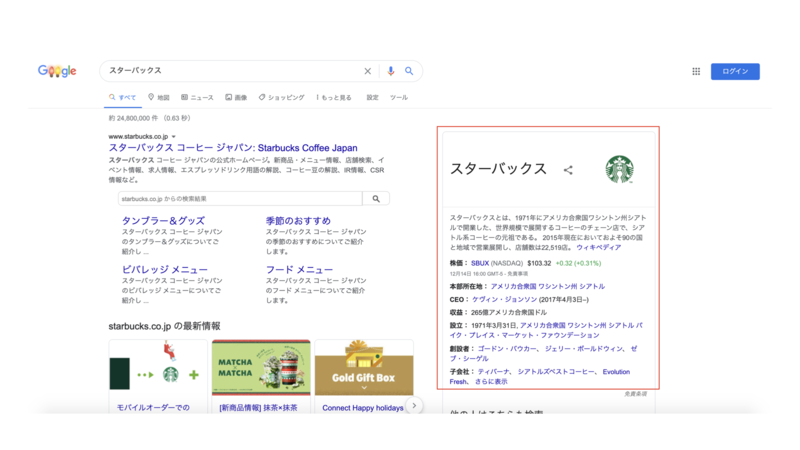The image size is (800, 450).
Task: Switch to the 地図 tab
Action: coord(159,97)
